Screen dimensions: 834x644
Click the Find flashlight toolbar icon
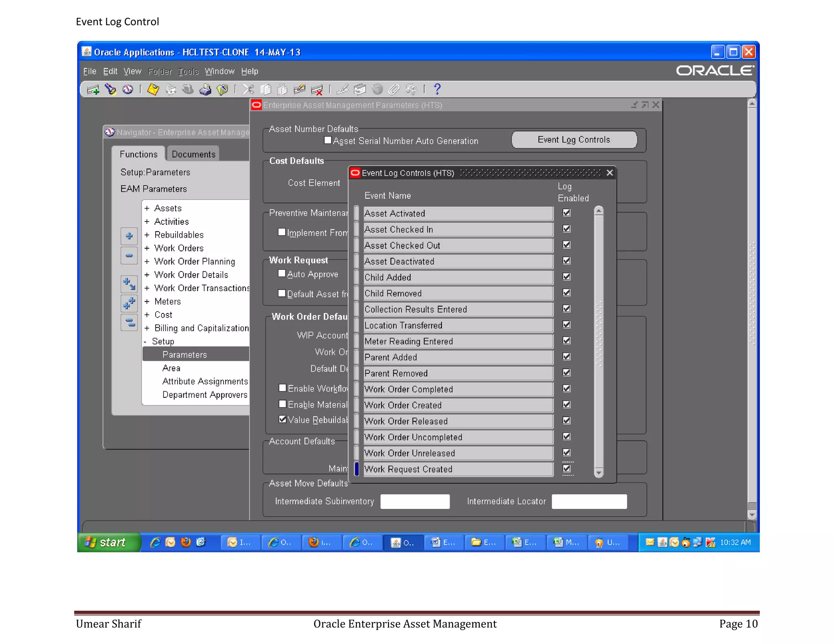pyautogui.click(x=110, y=89)
